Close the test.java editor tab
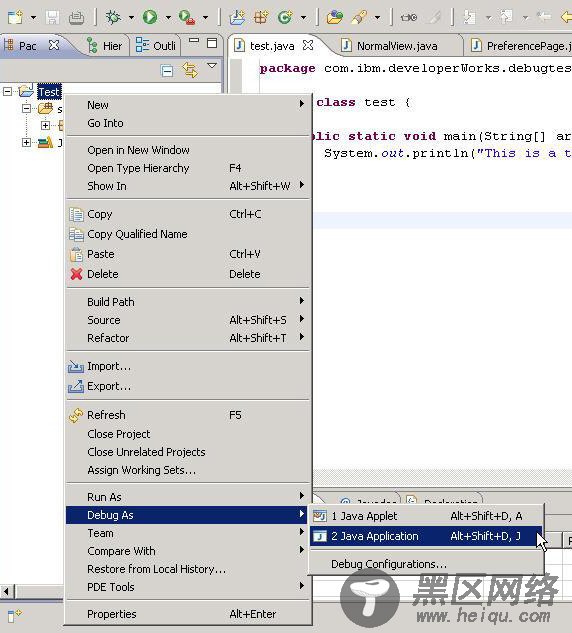 [x=308, y=45]
